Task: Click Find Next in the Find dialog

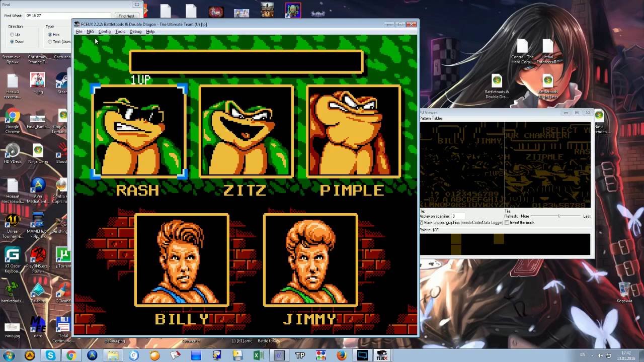Action: [x=126, y=16]
